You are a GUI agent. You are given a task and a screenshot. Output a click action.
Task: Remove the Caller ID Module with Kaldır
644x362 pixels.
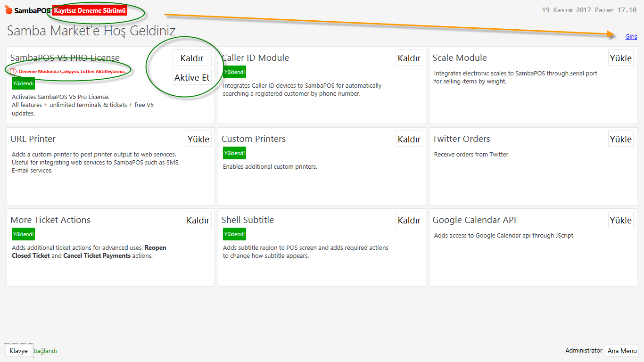pyautogui.click(x=409, y=58)
